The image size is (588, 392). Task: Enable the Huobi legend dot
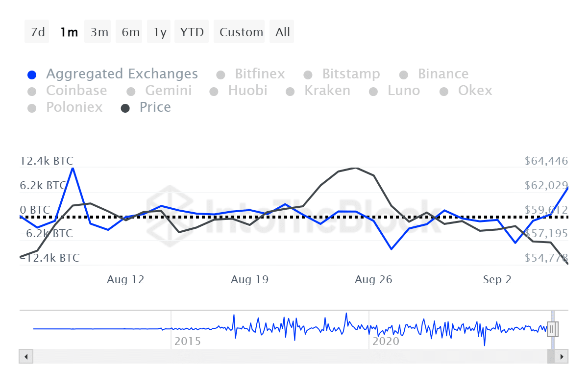point(214,92)
